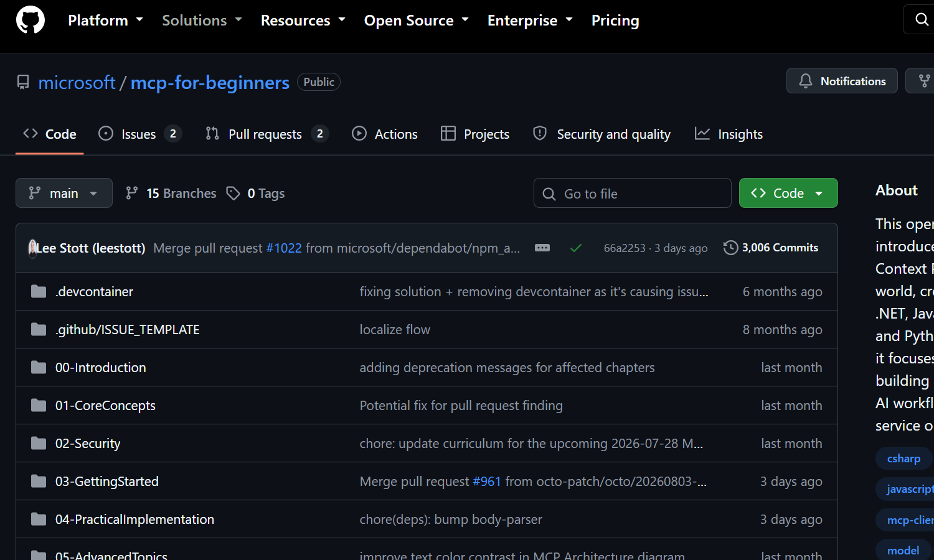This screenshot has width=934, height=560.
Task: Open the Platform dropdown menu
Action: point(105,20)
